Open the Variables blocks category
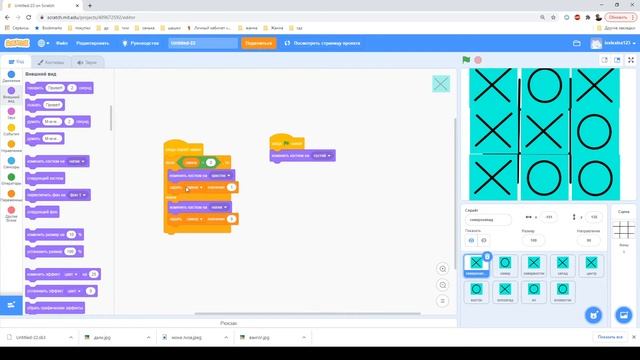640x360 pixels. click(x=11, y=196)
